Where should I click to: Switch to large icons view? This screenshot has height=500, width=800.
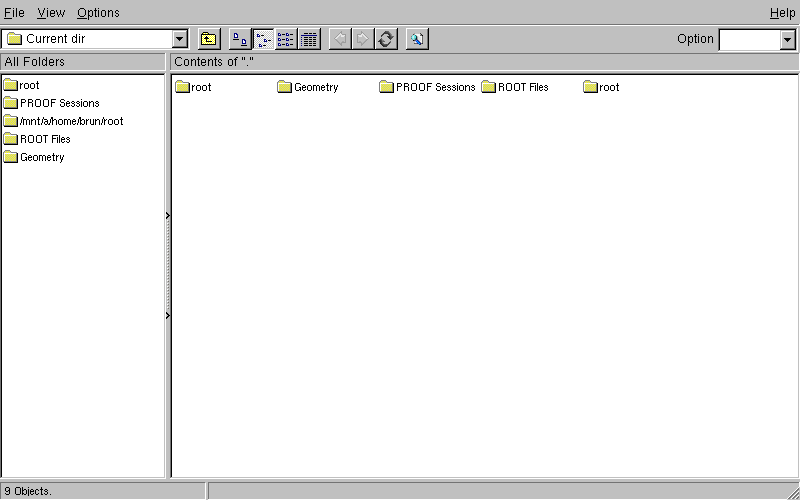240,39
